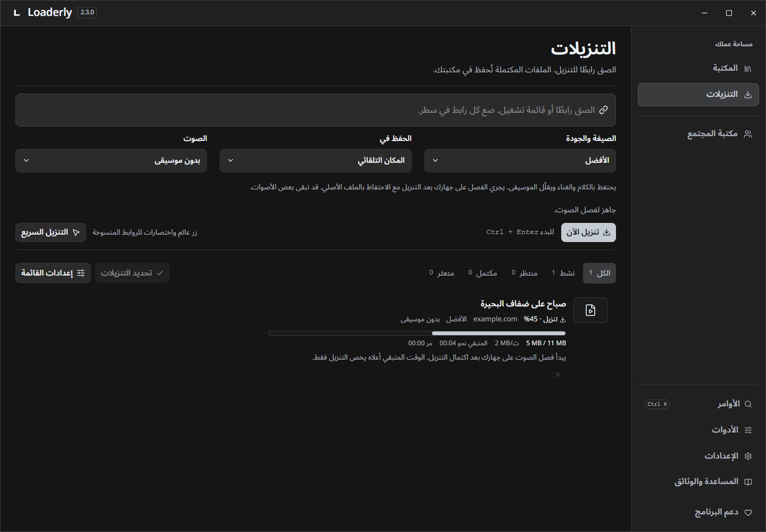Click the download progress bar
The image size is (766, 532).
click(417, 334)
